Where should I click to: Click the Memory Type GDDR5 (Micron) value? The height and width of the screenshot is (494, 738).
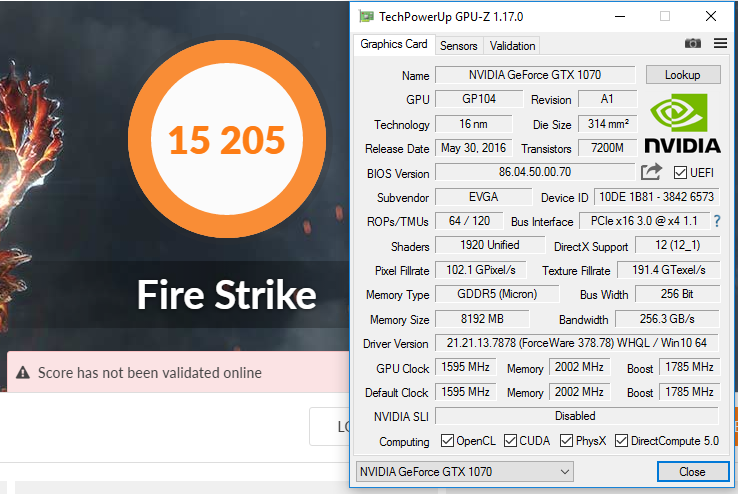point(497,294)
